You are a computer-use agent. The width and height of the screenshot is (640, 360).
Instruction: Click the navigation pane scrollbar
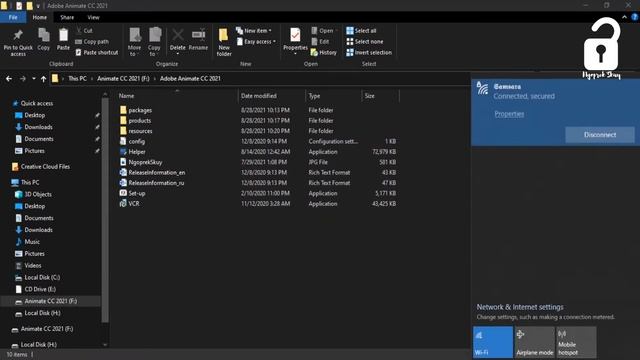point(105,210)
